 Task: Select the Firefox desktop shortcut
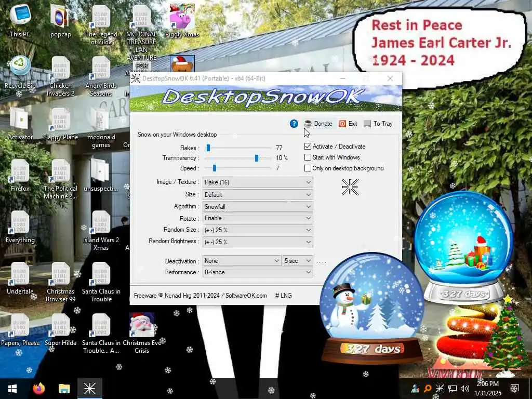[x=20, y=176]
